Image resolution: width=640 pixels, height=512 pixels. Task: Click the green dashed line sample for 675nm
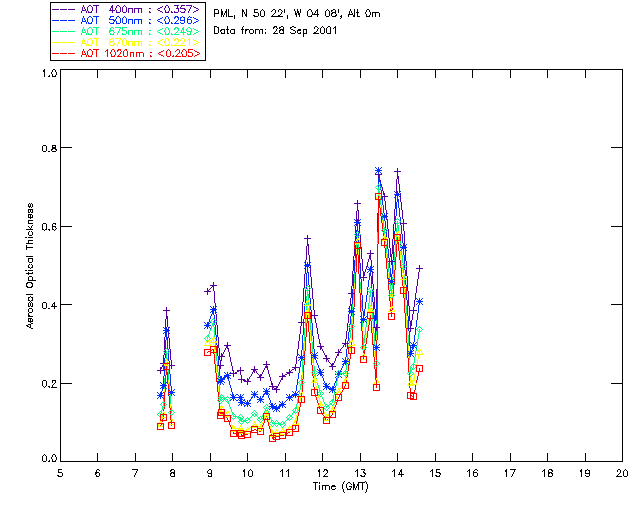point(64,31)
